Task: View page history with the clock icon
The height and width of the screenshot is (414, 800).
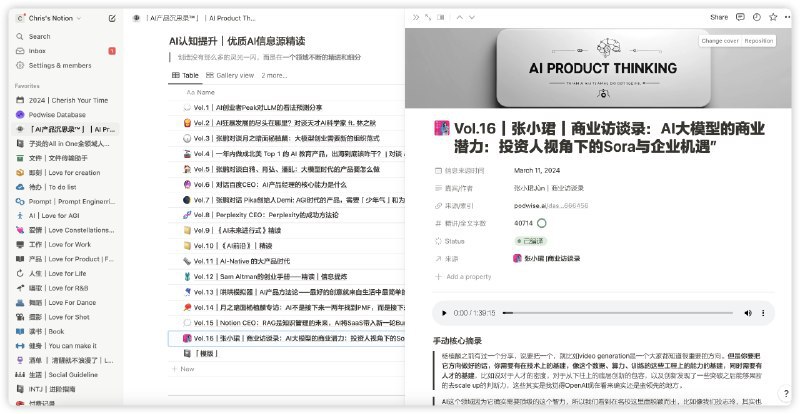Action: click(757, 17)
